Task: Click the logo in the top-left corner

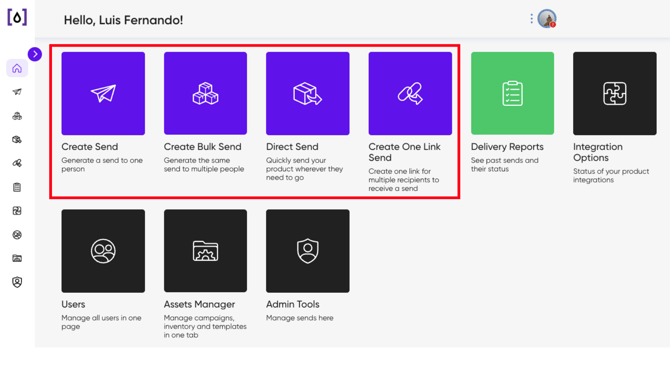Action: pos(17,18)
